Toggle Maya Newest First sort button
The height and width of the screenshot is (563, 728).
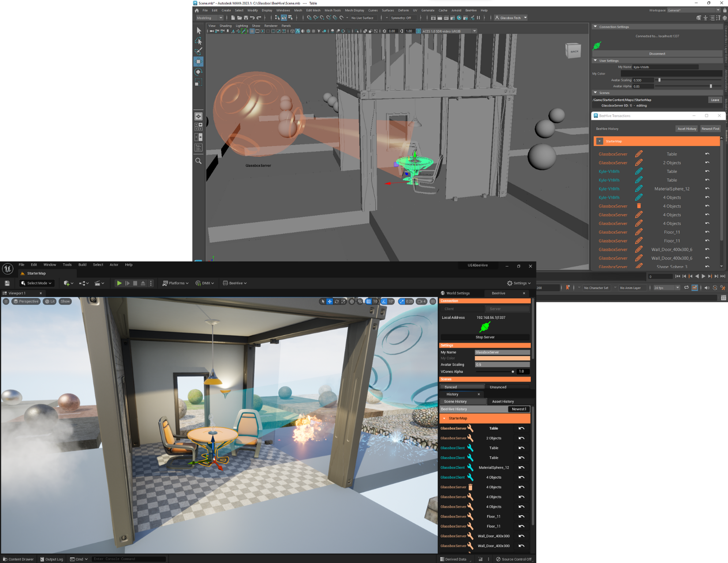pos(710,128)
